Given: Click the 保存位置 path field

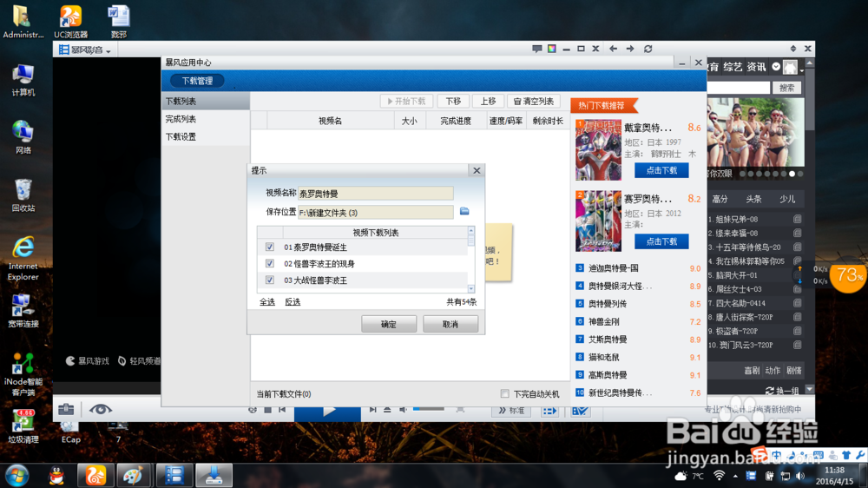Looking at the screenshot, I should pyautogui.click(x=376, y=212).
